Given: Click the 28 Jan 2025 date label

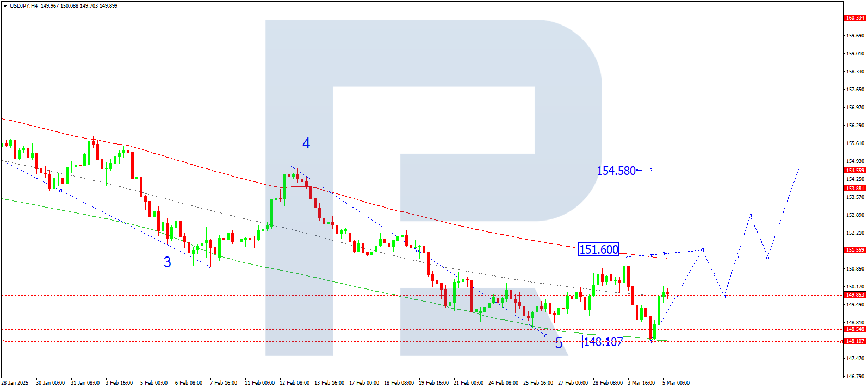Looking at the screenshot, I should [x=15, y=383].
